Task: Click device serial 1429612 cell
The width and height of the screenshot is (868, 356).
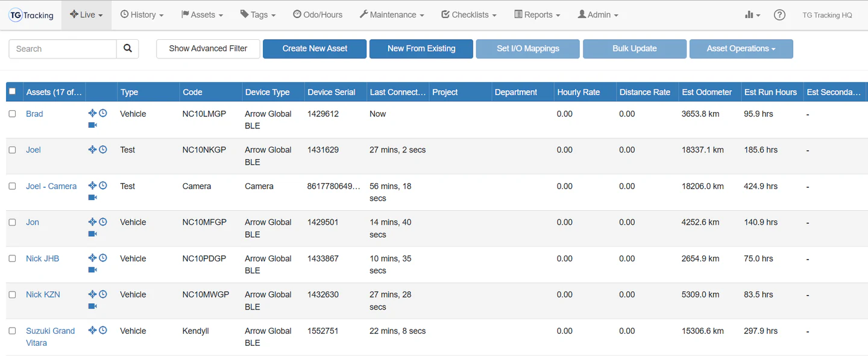Action: point(323,114)
